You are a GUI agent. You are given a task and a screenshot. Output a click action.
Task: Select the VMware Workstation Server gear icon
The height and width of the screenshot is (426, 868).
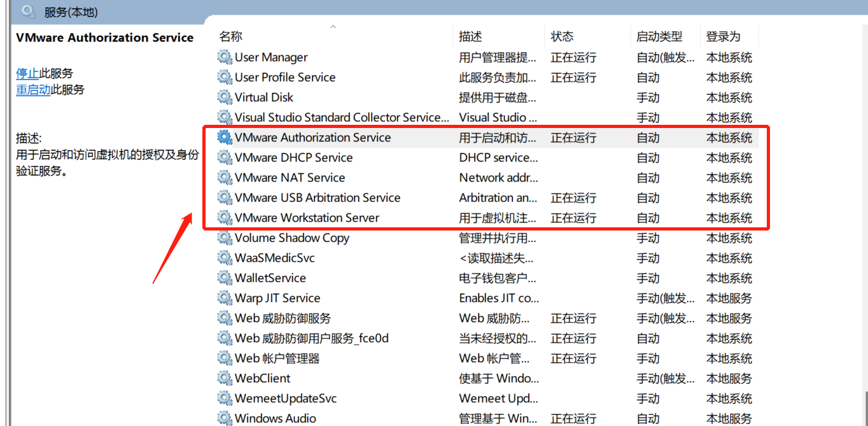pos(225,218)
